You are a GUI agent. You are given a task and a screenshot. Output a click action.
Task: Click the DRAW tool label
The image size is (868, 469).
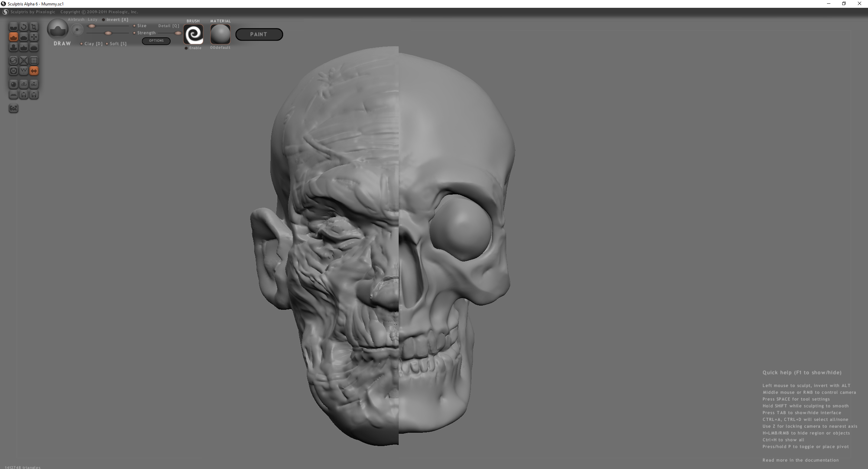(x=62, y=44)
